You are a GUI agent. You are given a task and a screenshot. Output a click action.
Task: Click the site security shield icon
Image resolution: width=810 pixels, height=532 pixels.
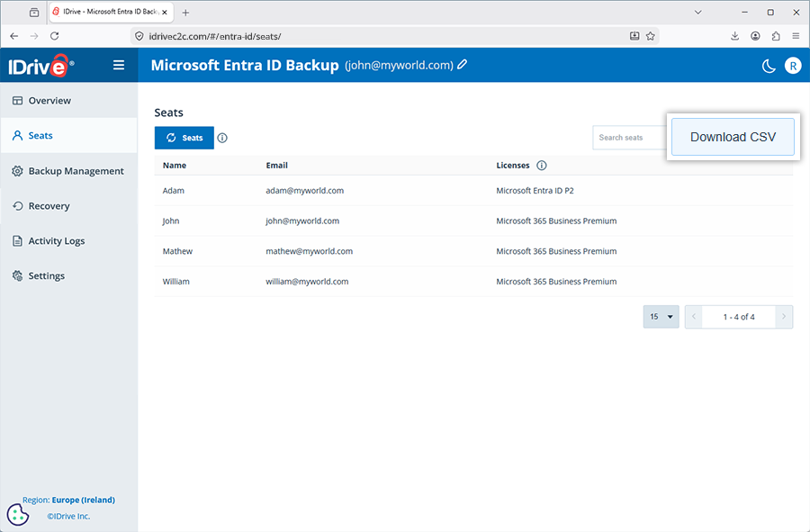[x=139, y=36]
